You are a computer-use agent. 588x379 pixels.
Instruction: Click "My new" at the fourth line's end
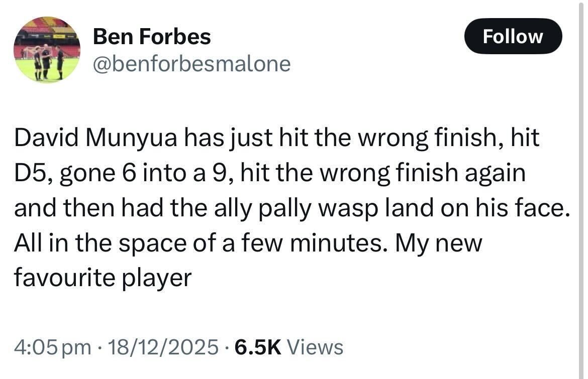pyautogui.click(x=438, y=243)
